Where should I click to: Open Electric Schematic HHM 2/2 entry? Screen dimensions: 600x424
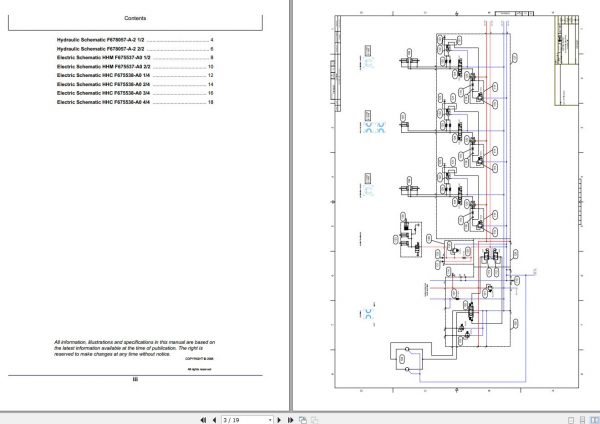[135, 67]
